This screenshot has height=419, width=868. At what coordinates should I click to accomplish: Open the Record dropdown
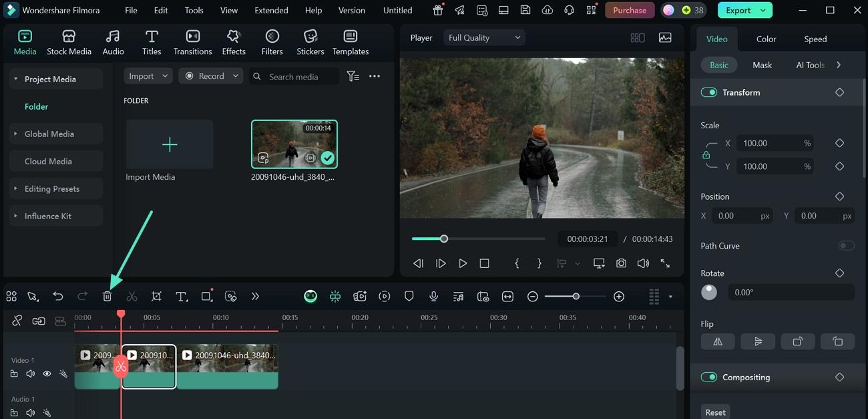pos(211,76)
